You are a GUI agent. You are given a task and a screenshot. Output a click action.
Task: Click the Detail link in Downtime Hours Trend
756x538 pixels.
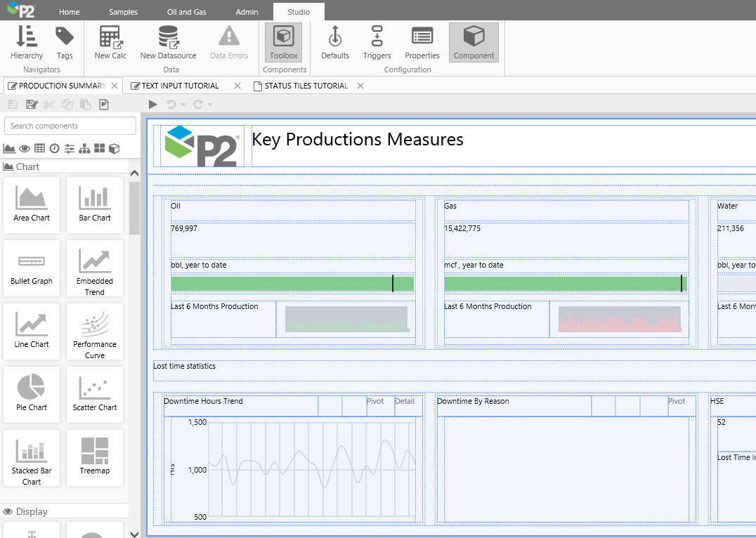coord(405,402)
